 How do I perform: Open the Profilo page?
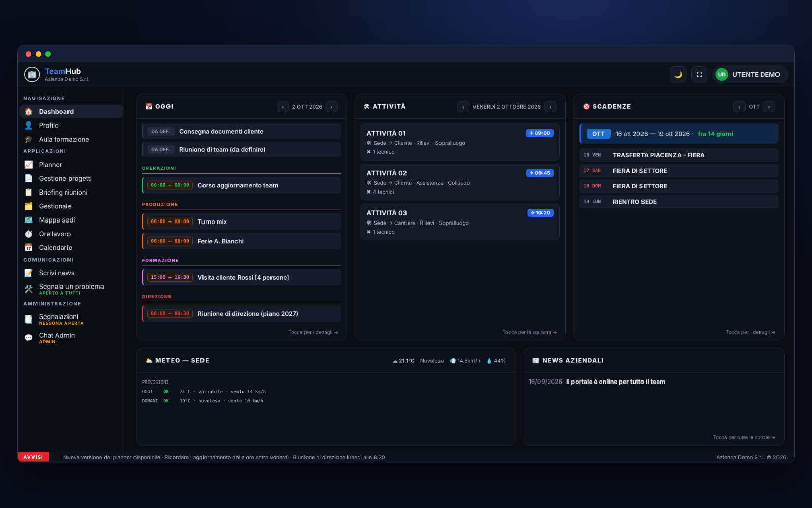pos(71,125)
